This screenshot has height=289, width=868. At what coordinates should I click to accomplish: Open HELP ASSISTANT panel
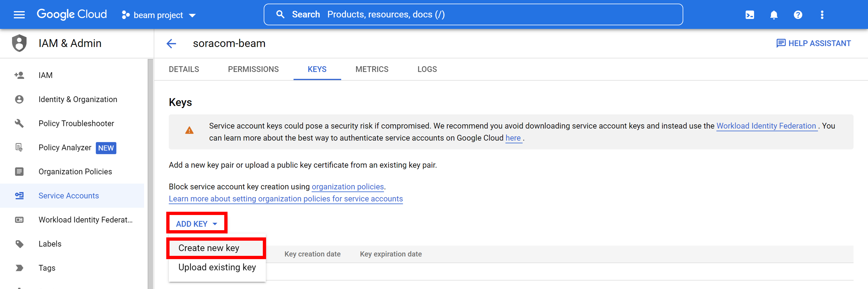point(814,43)
